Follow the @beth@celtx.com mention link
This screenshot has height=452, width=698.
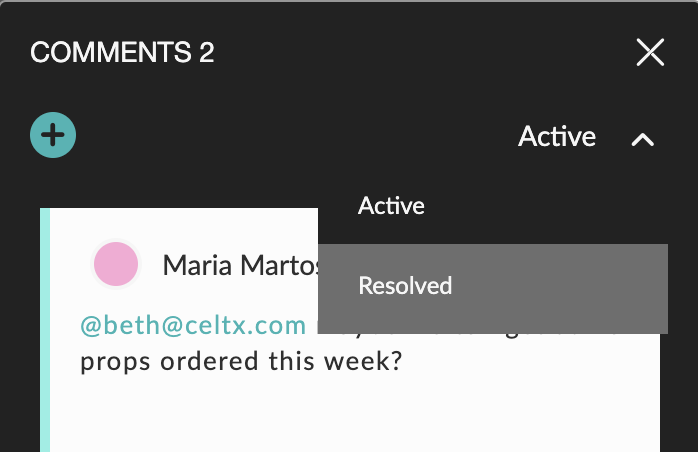(193, 326)
